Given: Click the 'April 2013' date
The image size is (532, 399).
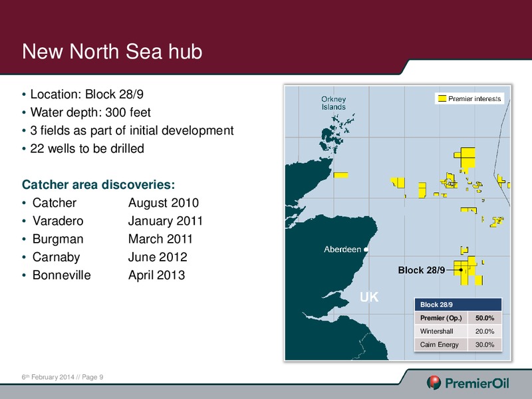Looking at the screenshot, I should (x=156, y=275).
